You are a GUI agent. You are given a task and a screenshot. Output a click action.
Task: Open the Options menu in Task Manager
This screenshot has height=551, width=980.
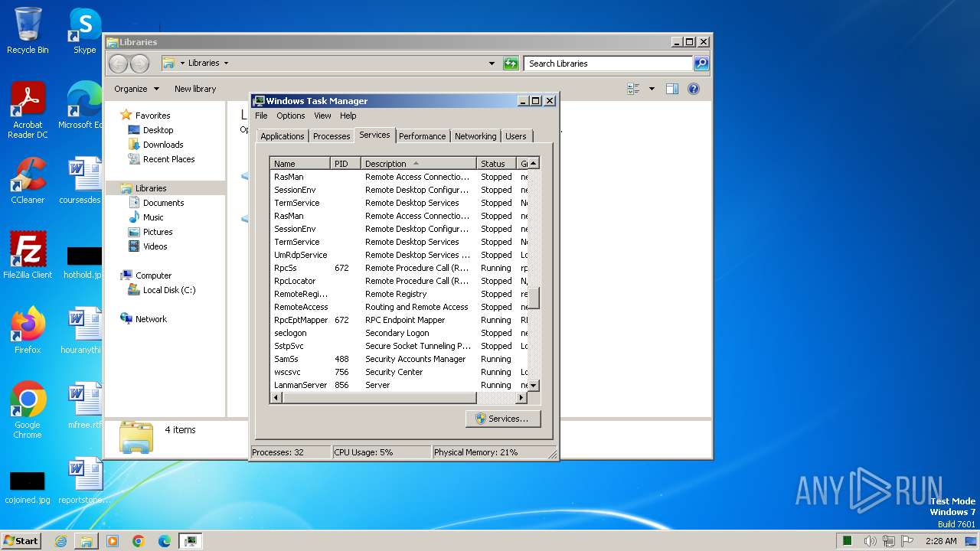coord(291,116)
